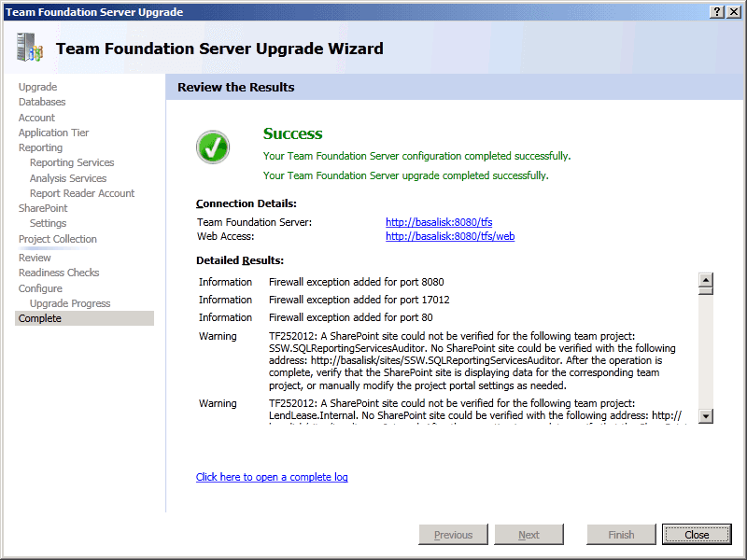This screenshot has width=747, height=560.
Task: Click the title bar help question mark
Action: 716,11
